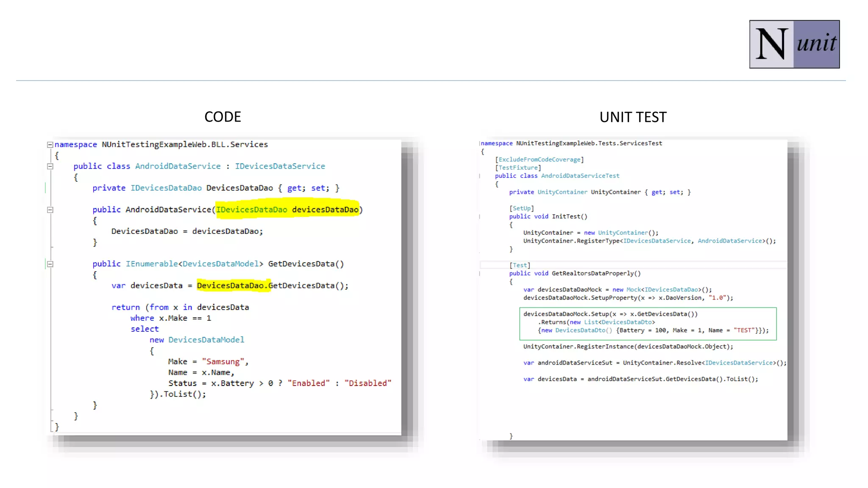Click '.Returns(new List<DevicesDataDto>' line
Viewport: 868px width, 488px height.
[x=596, y=322]
